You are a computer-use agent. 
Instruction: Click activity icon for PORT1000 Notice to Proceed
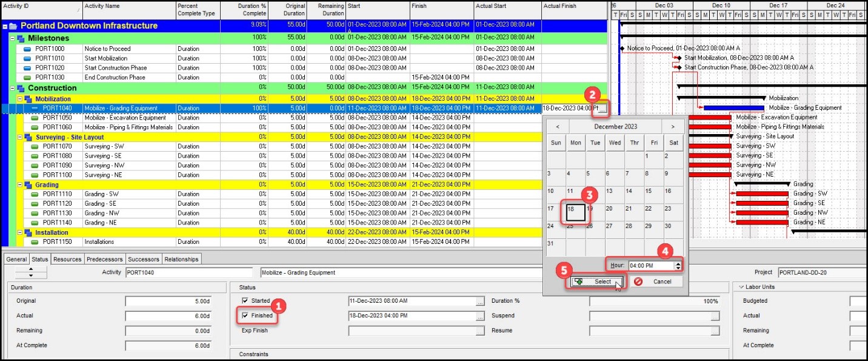click(x=27, y=49)
